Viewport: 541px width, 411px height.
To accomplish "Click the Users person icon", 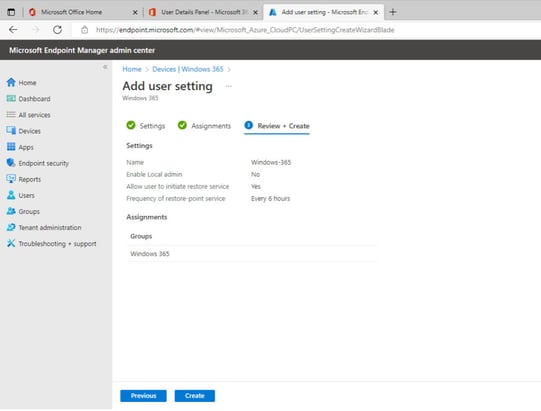I will point(11,195).
